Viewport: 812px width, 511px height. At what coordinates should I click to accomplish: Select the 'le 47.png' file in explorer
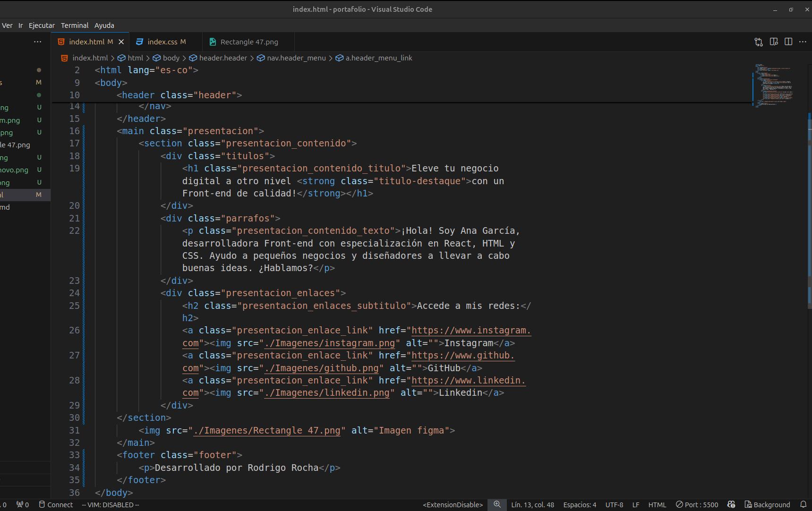(x=16, y=145)
